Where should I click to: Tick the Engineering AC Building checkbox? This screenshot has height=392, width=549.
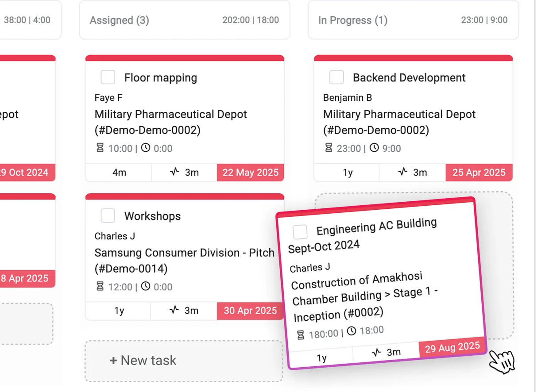click(x=300, y=232)
